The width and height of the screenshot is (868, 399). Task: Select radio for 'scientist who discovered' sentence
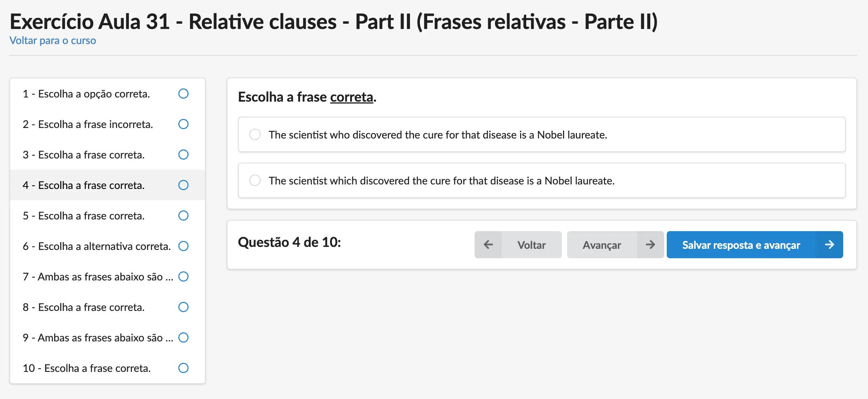pyautogui.click(x=255, y=134)
